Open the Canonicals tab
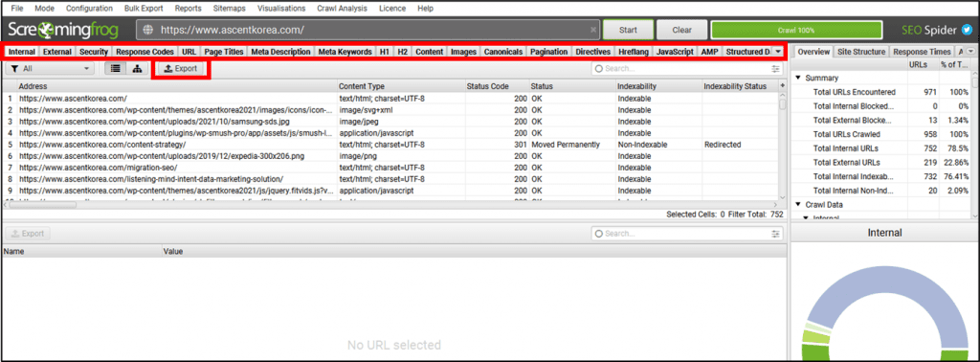The height and width of the screenshot is (362, 980). click(503, 52)
